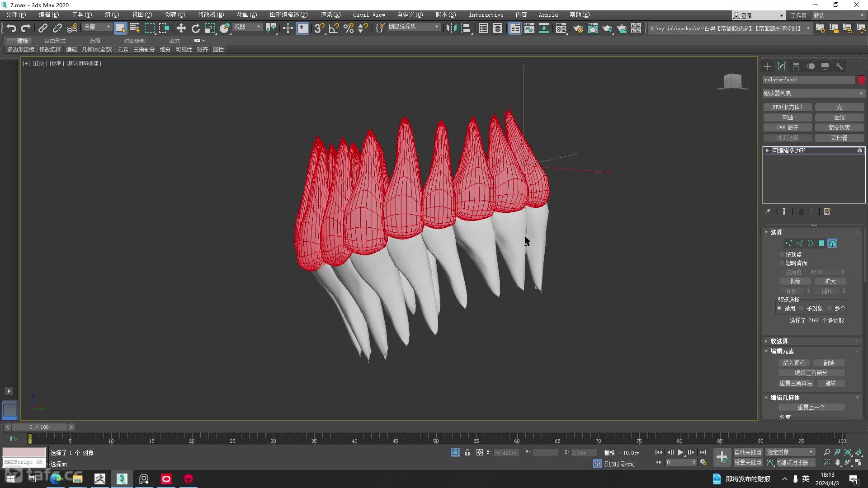Viewport: 868px width, 488px height.
Task: Toggle the Percent Snap icon
Action: click(x=348, y=28)
